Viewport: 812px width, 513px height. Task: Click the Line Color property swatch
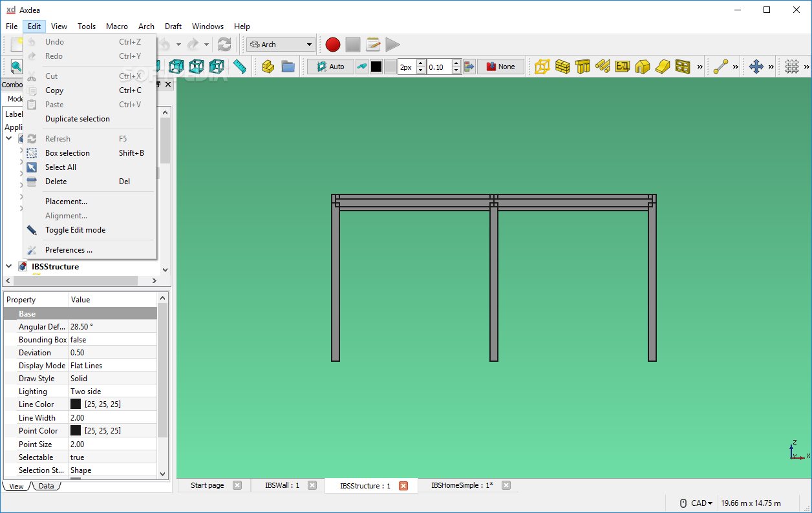pyautogui.click(x=76, y=404)
